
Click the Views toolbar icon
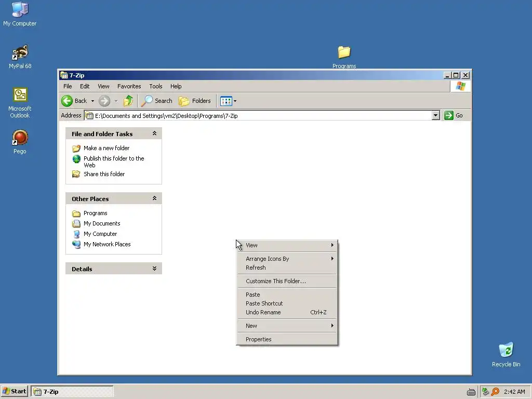click(226, 101)
